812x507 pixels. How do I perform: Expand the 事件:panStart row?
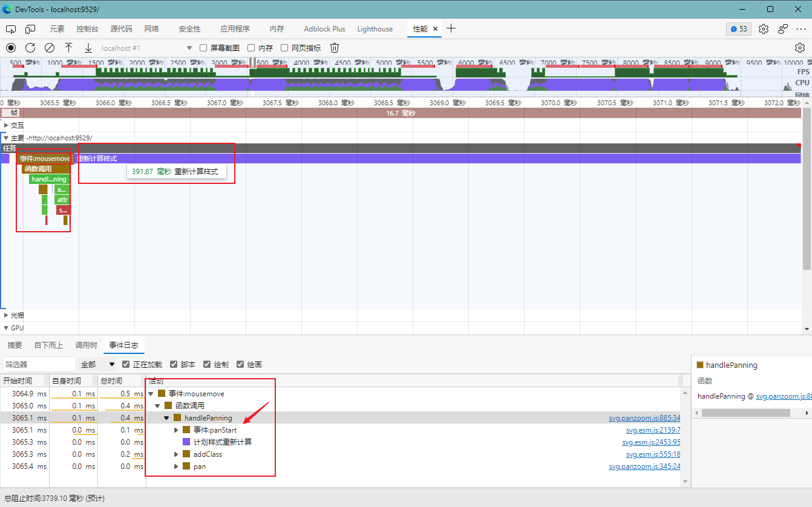click(176, 430)
